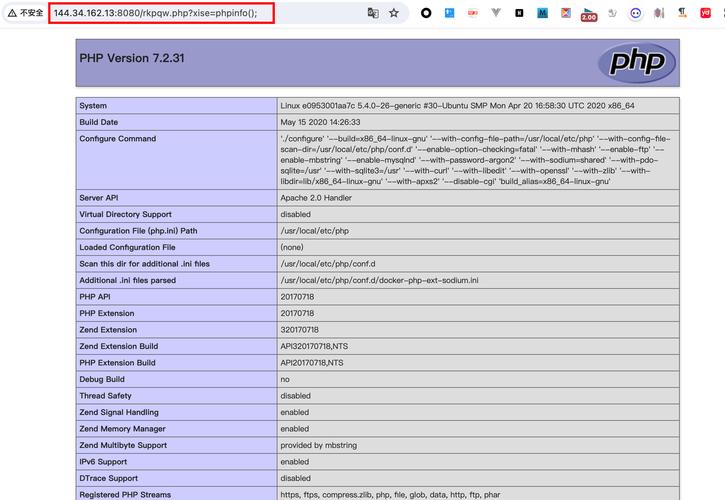Select the PHP Version 7.2.31 heading
The height and width of the screenshot is (500, 725).
(132, 58)
